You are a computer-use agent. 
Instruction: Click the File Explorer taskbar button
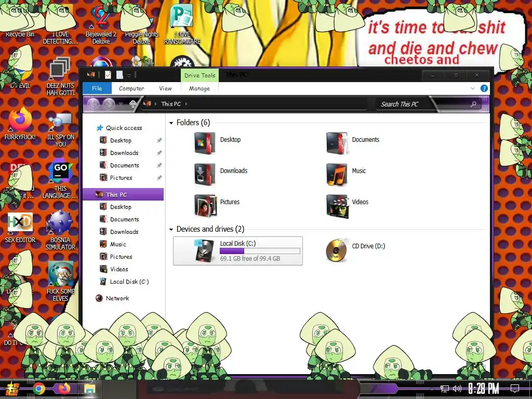tap(89, 389)
